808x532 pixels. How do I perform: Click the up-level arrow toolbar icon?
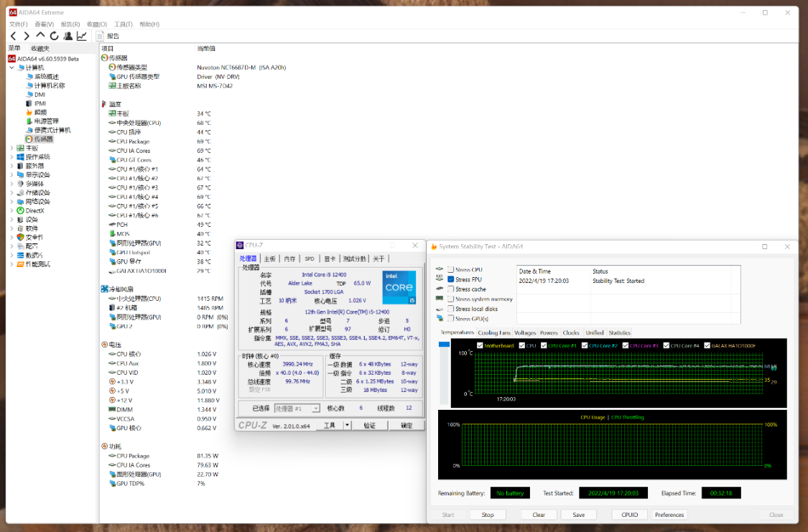[x=40, y=36]
